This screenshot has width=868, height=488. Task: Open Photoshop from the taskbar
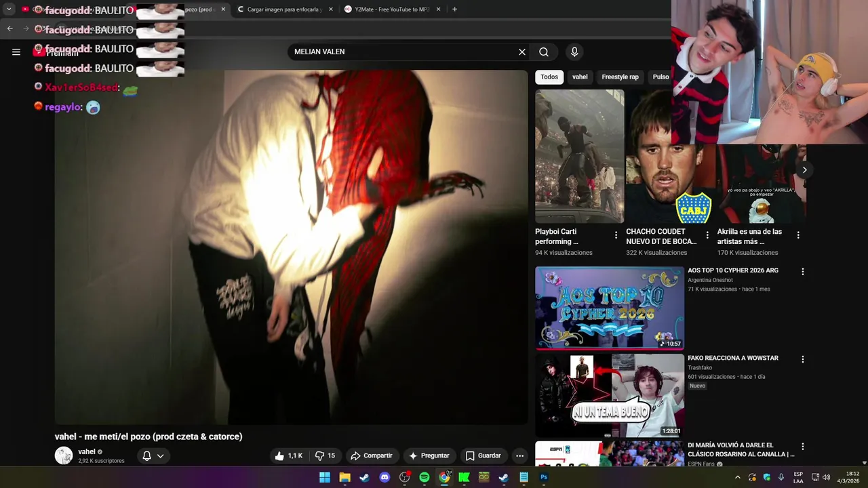coord(543,477)
